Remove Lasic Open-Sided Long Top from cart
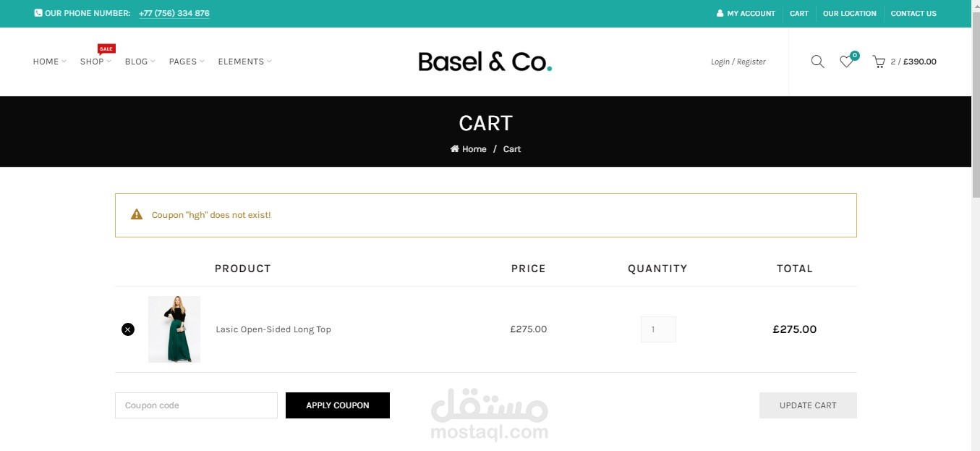The height and width of the screenshot is (451, 980). point(128,329)
